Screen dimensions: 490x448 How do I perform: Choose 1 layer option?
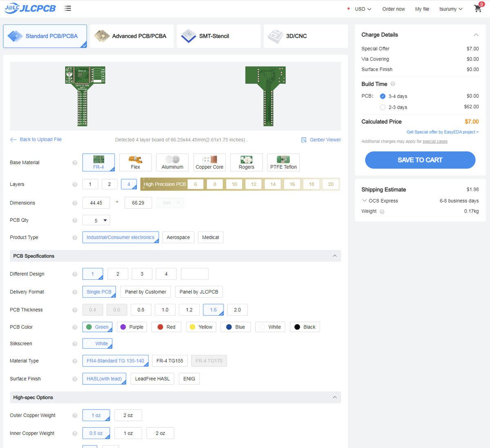pyautogui.click(x=90, y=184)
